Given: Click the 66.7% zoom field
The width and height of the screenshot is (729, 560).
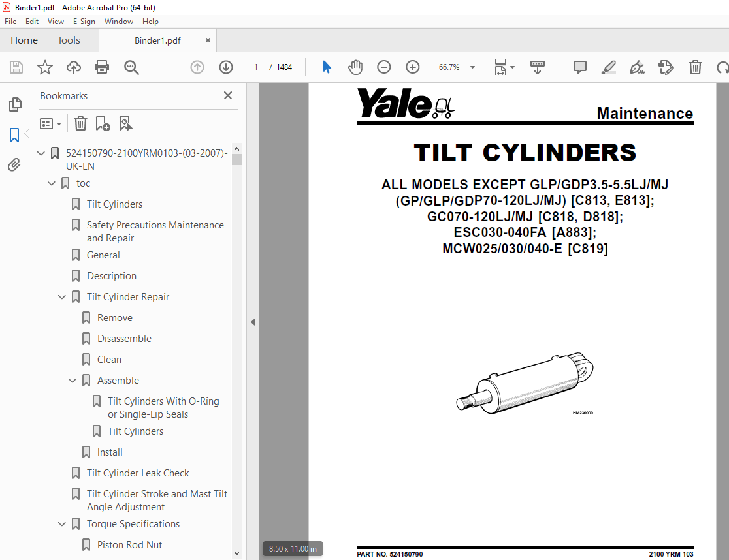Looking at the screenshot, I should pyautogui.click(x=449, y=67).
